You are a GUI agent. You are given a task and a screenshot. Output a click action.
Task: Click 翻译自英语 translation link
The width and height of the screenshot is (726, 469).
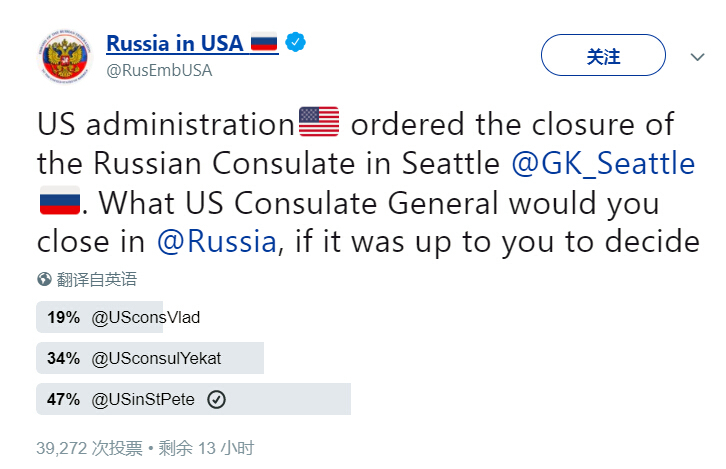point(97,279)
